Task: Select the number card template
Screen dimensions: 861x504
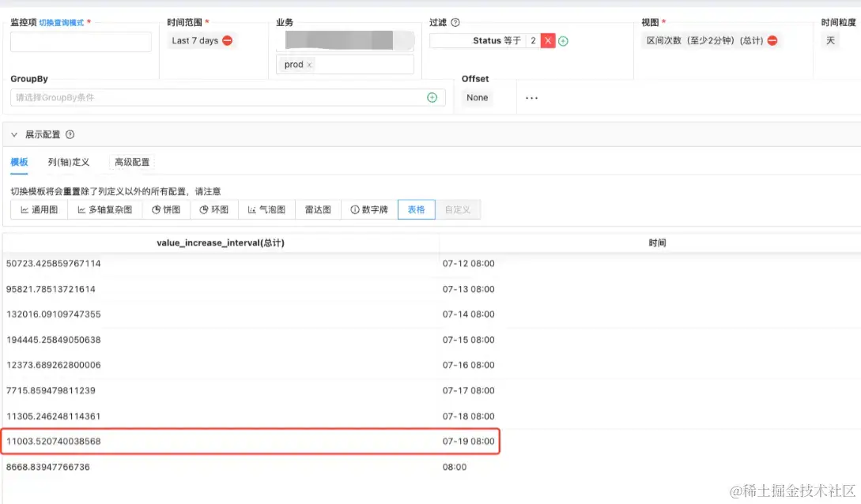Action: point(369,209)
